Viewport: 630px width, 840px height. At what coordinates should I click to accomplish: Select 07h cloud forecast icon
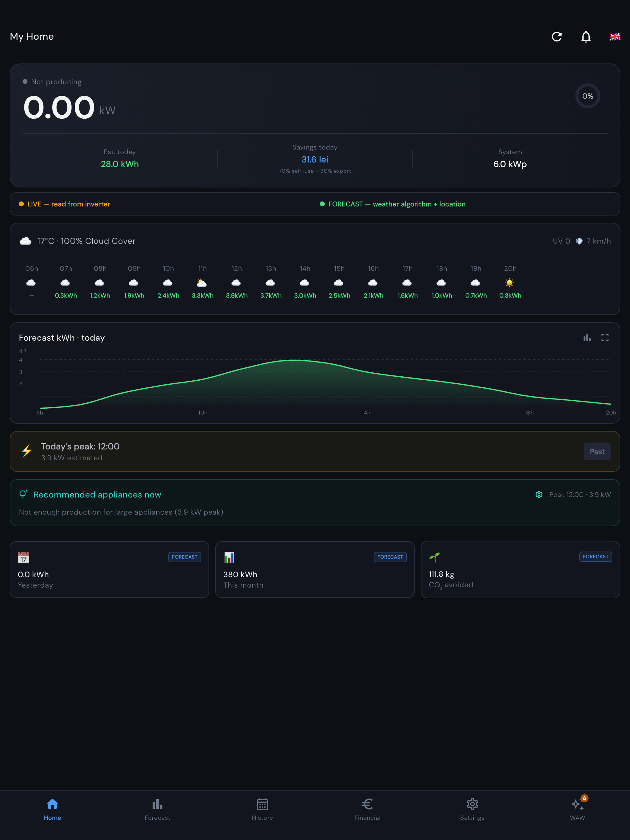(65, 283)
